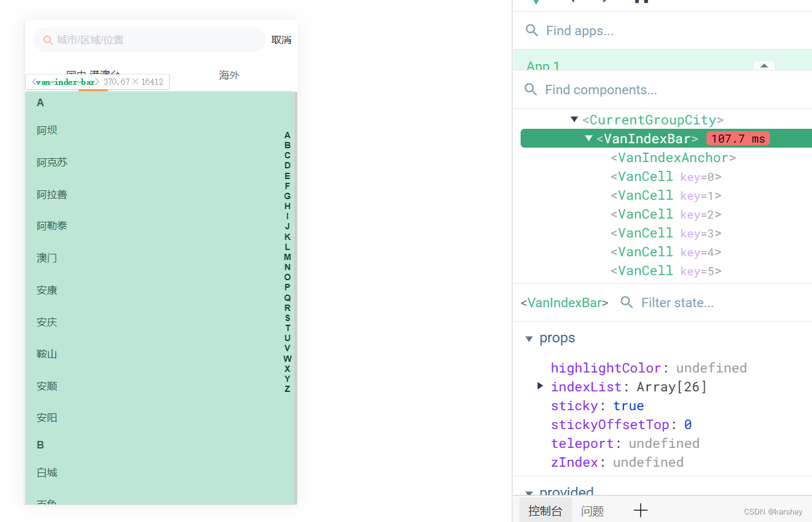
Task: Select VanCell key=5 component
Action: 666,271
